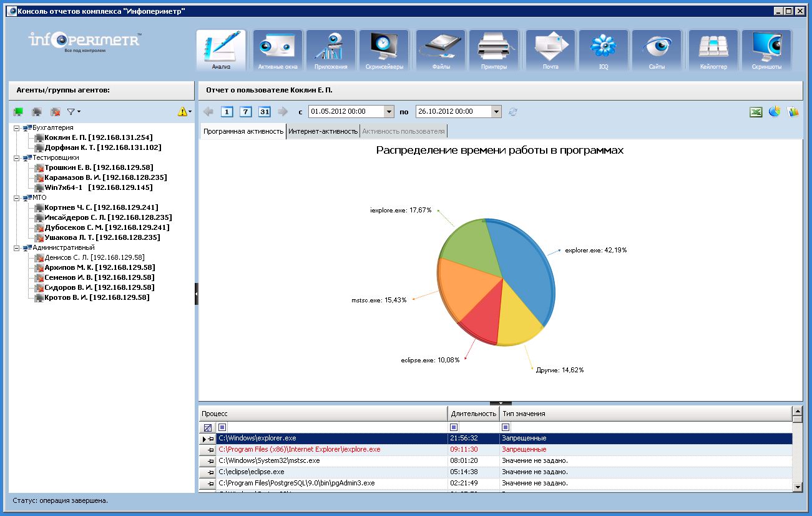The image size is (812, 516).
Task: Switch to Интернет-активность tab
Action: pyautogui.click(x=323, y=131)
